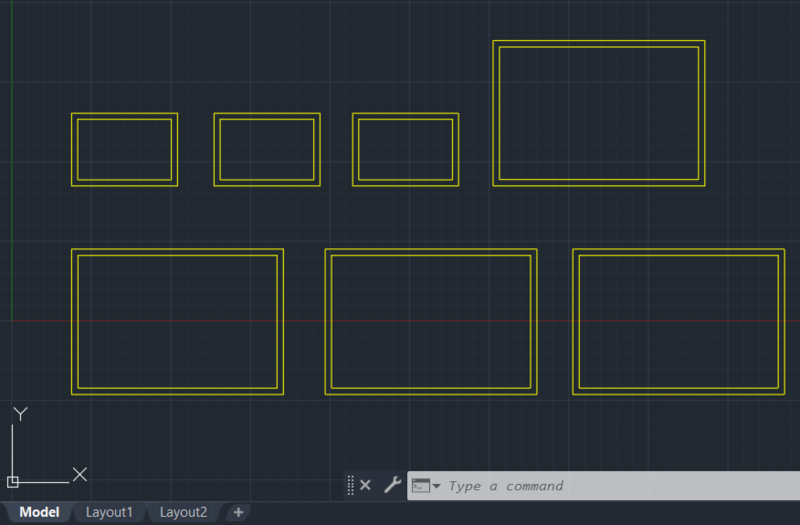Viewport: 800px width, 525px height.
Task: Select outer edge of tall top-right rectangle
Action: (599, 41)
